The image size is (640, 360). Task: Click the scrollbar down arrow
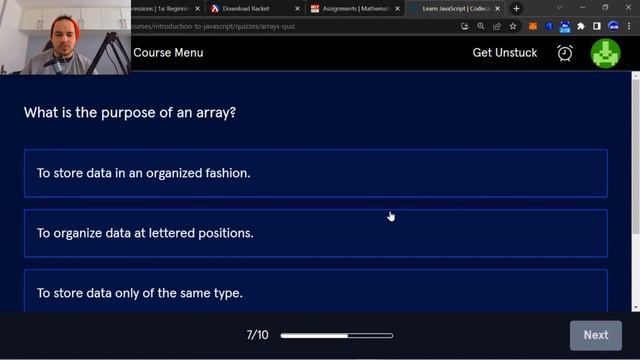pyautogui.click(x=636, y=308)
